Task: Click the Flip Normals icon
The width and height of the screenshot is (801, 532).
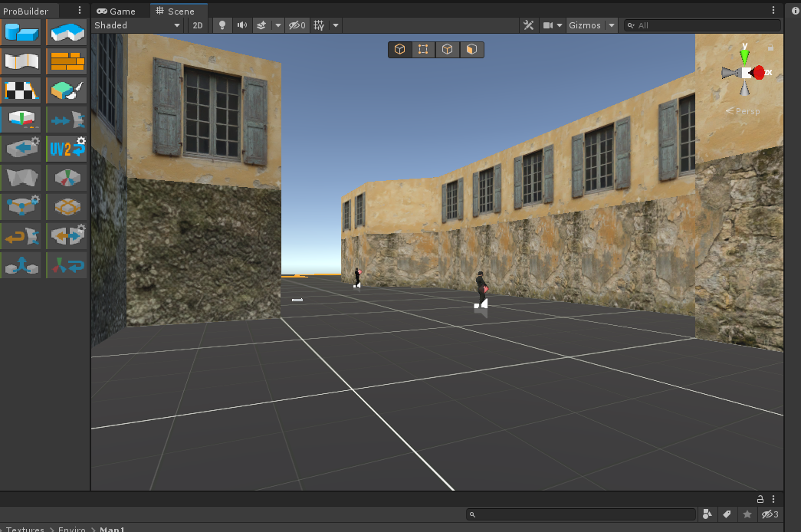Action: [x=21, y=236]
